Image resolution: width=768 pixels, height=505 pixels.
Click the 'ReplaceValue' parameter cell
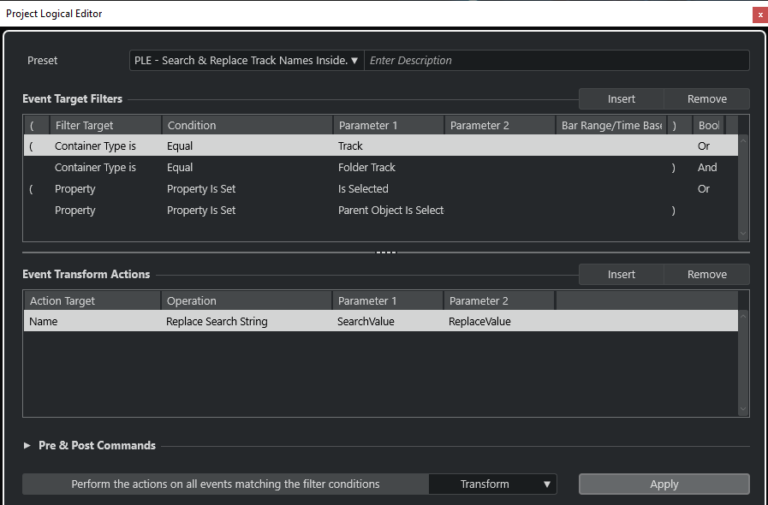click(480, 322)
